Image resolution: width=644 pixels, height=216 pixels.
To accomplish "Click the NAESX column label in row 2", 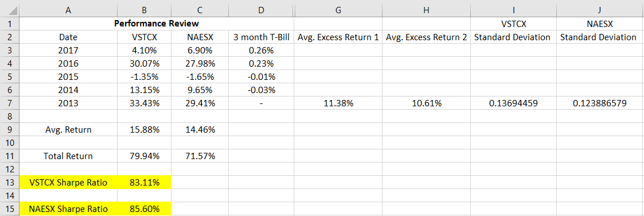I will 200,37.
